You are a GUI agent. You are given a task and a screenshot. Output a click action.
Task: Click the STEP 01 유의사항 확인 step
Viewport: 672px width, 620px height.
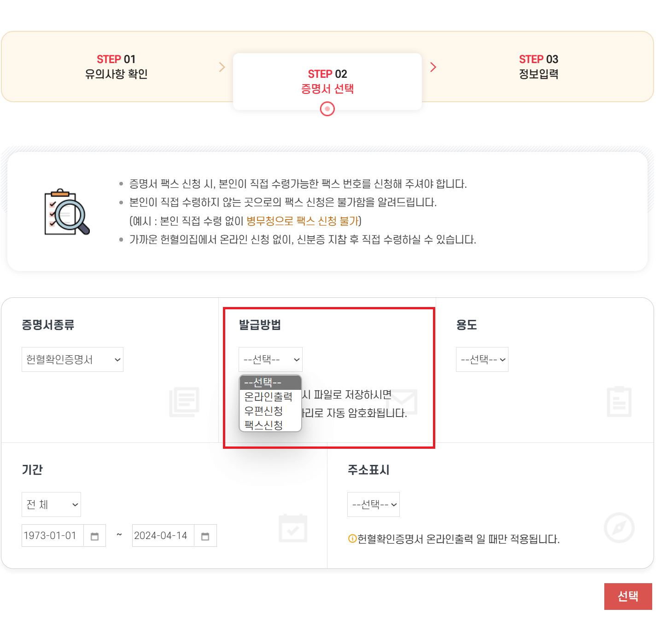tap(116, 66)
